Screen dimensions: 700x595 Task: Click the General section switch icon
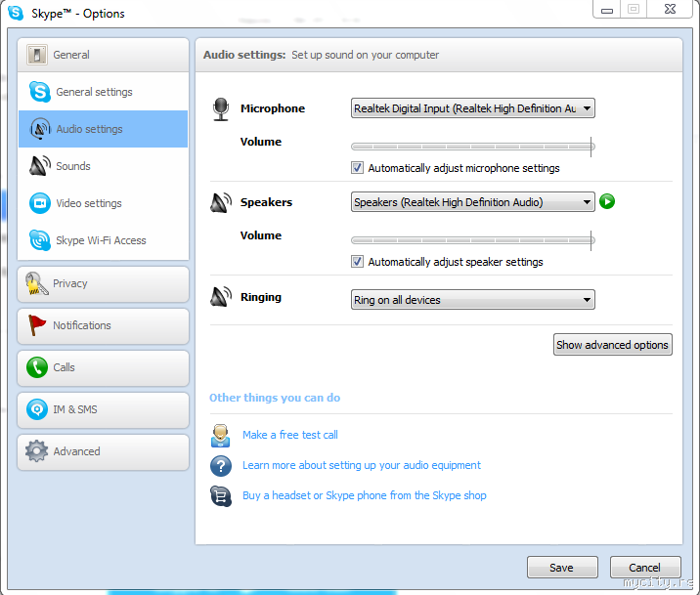tap(36, 55)
